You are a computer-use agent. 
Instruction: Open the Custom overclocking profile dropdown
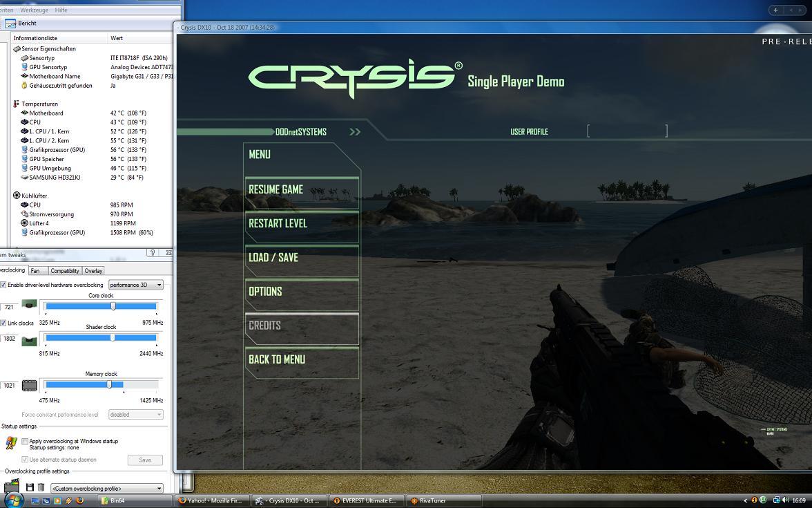(x=106, y=488)
